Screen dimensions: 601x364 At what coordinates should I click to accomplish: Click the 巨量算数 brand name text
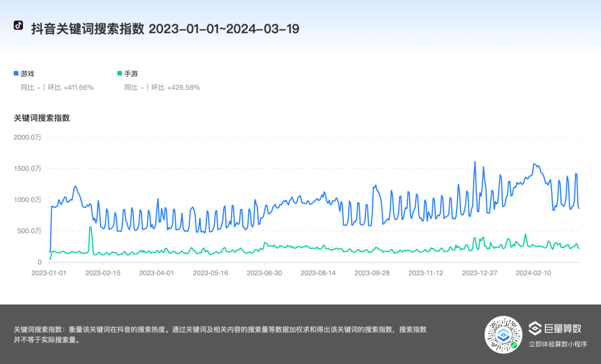point(563,328)
